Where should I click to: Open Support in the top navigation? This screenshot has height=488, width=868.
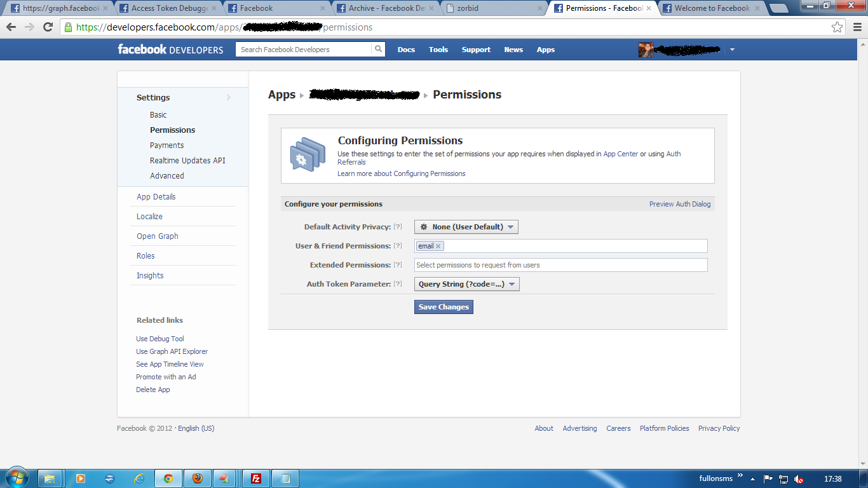coord(476,50)
